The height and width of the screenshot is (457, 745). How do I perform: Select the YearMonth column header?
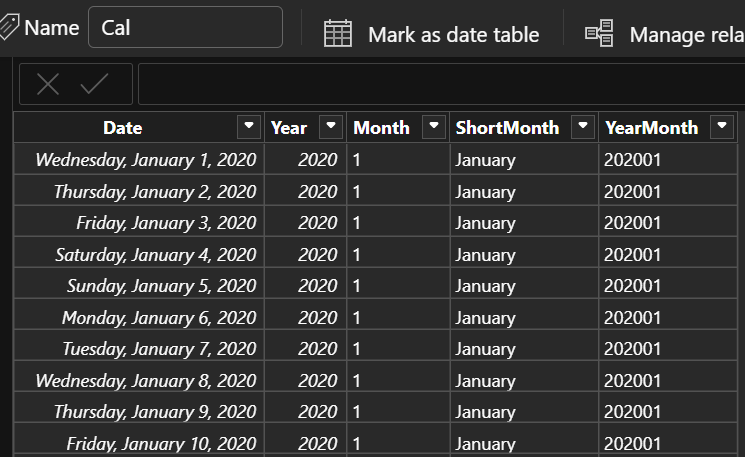[651, 128]
